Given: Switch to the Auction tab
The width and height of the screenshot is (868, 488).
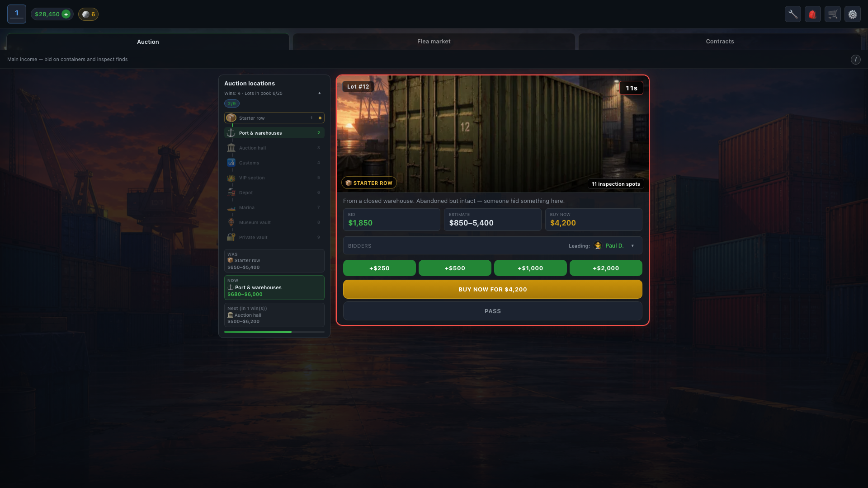Looking at the screenshot, I should click(148, 42).
